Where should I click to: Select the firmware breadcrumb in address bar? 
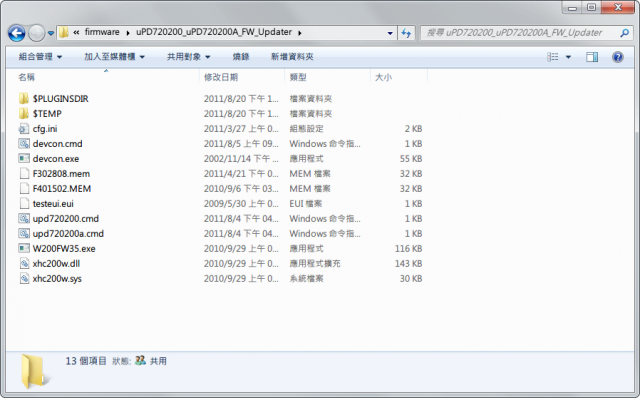coord(102,32)
